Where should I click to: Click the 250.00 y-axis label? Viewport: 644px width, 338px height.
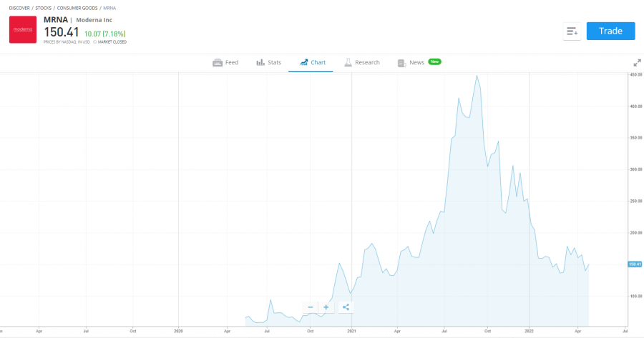click(x=636, y=201)
